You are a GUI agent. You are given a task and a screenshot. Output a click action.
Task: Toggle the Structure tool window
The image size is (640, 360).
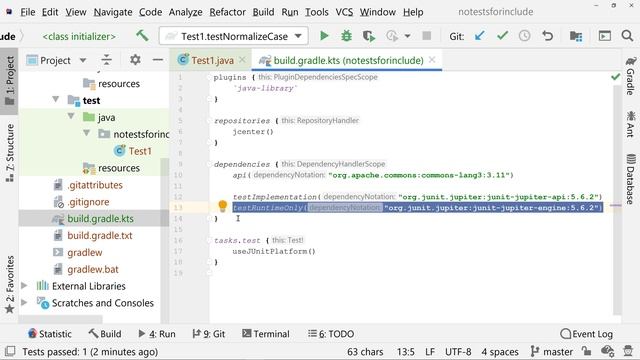click(x=9, y=153)
